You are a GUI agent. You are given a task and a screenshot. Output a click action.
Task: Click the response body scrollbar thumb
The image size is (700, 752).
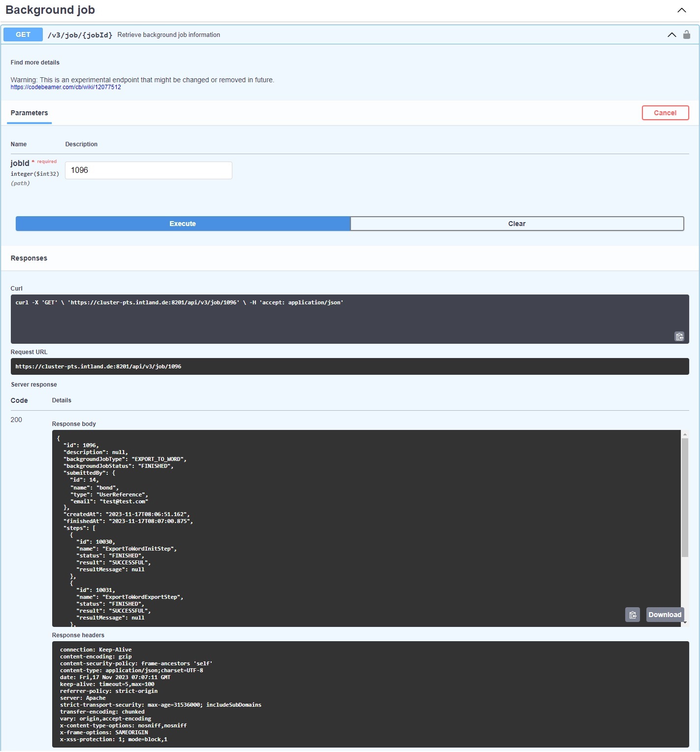coord(685,497)
